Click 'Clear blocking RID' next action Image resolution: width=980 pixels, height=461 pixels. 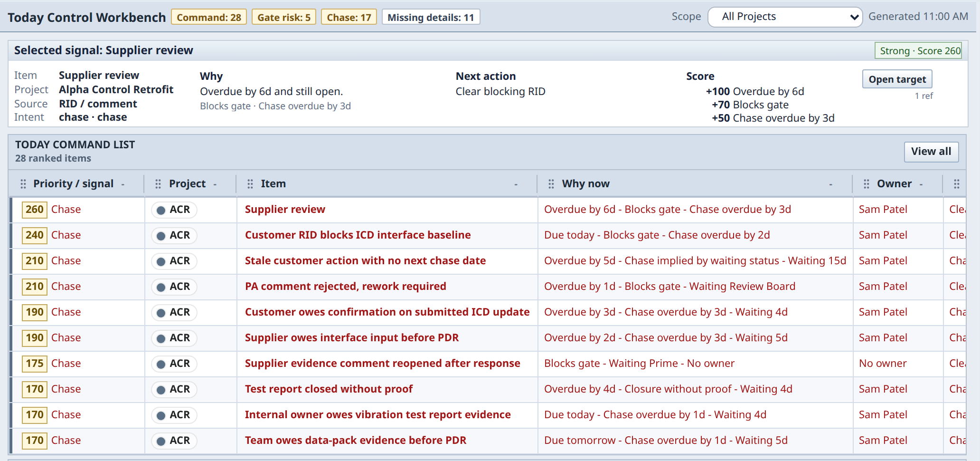click(500, 92)
